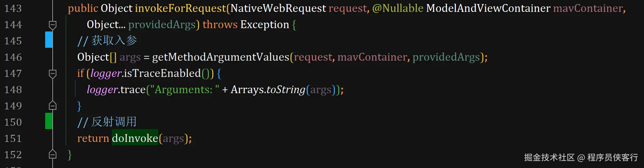This screenshot has height=168, width=644.
Task: Click line number 151 in the gutter
Action: click(13, 139)
